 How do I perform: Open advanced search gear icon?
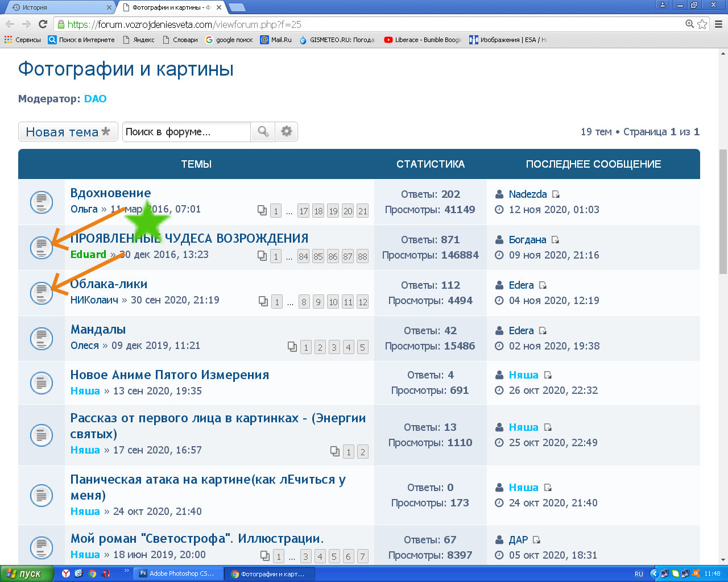287,132
